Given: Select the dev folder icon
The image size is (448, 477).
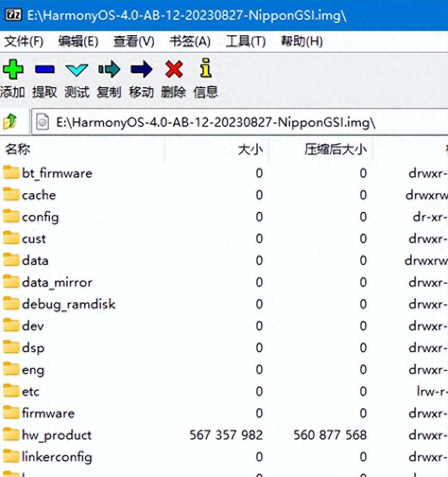Looking at the screenshot, I should click(x=11, y=325).
